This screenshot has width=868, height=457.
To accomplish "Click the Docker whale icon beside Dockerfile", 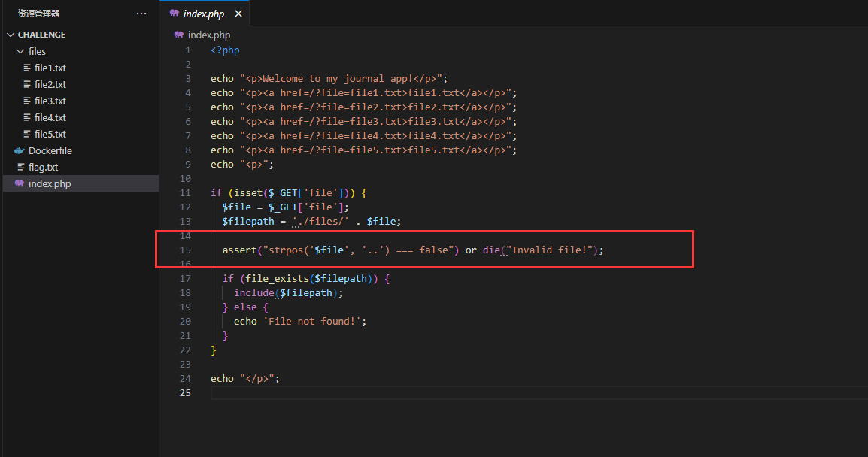I will [20, 150].
